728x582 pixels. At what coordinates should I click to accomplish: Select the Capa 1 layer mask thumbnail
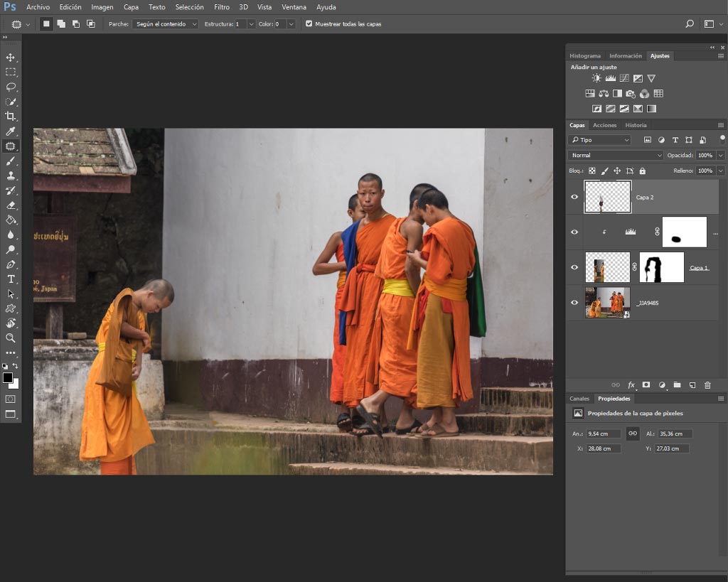pyautogui.click(x=662, y=267)
